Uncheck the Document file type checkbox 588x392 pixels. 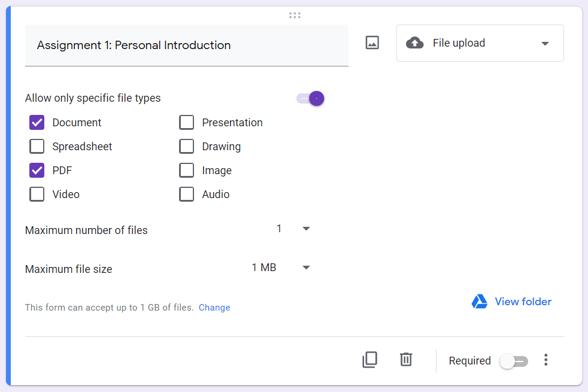click(37, 123)
